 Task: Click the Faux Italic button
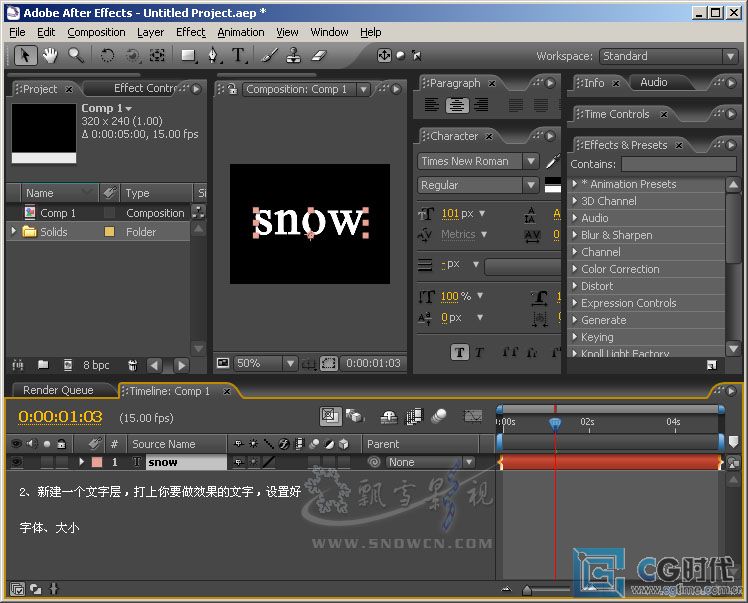point(479,353)
